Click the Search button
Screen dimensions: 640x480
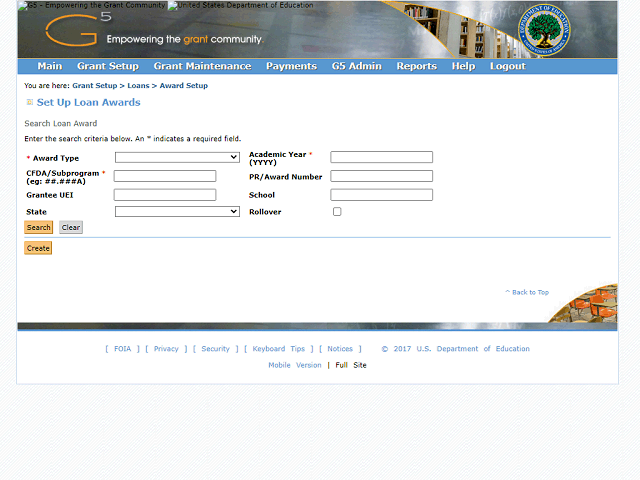[x=39, y=227]
